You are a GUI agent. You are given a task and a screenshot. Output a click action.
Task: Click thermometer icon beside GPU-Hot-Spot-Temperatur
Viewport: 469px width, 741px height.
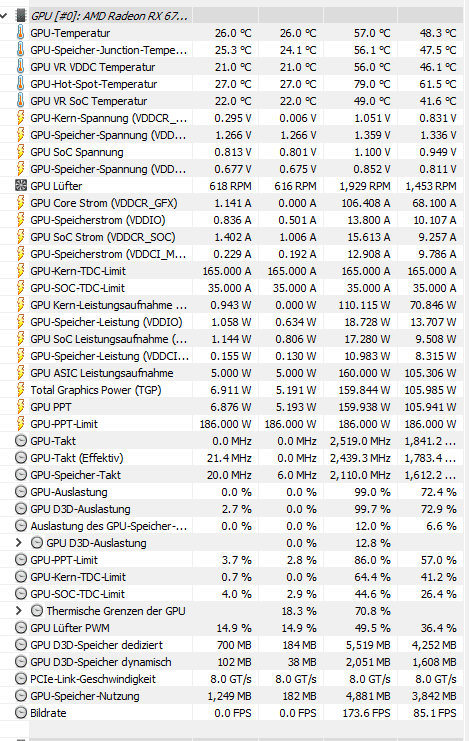20,84
